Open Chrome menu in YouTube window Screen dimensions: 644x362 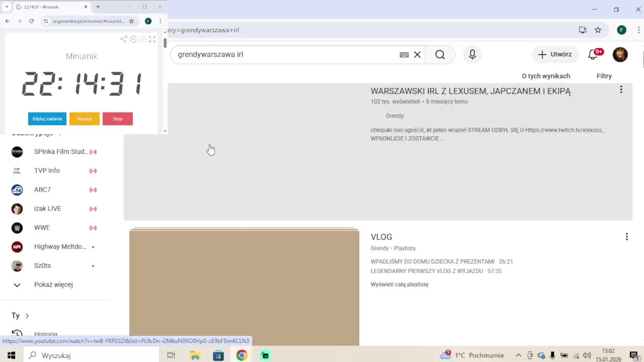point(638,30)
